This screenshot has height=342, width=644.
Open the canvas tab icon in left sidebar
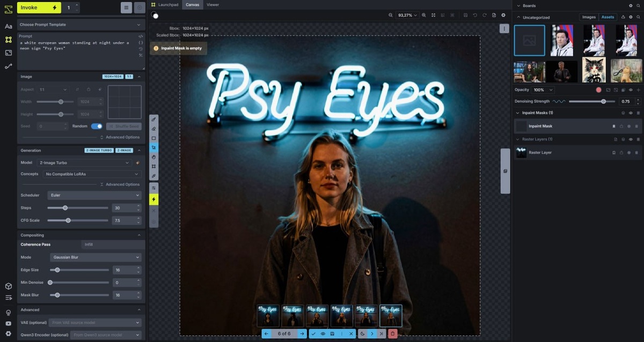click(x=8, y=40)
